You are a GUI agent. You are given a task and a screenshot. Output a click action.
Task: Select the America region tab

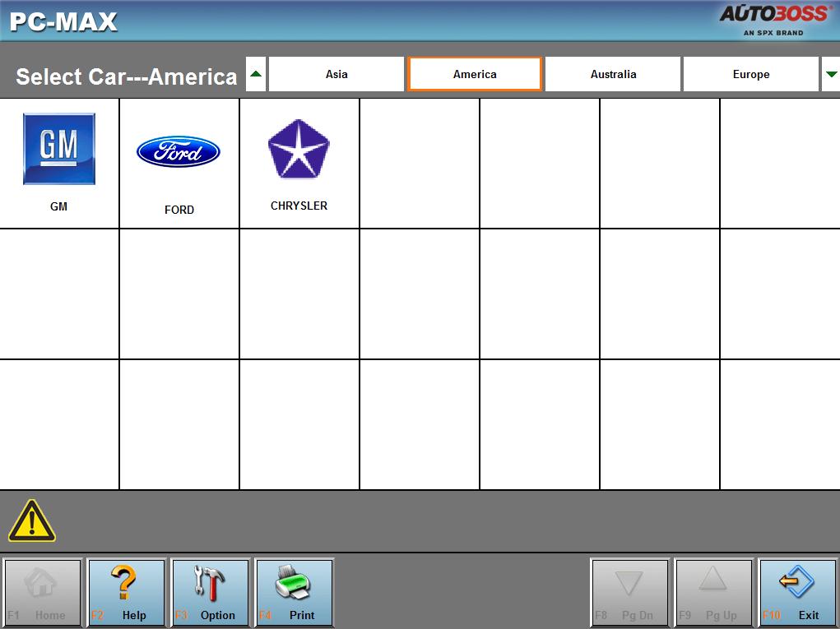(475, 74)
